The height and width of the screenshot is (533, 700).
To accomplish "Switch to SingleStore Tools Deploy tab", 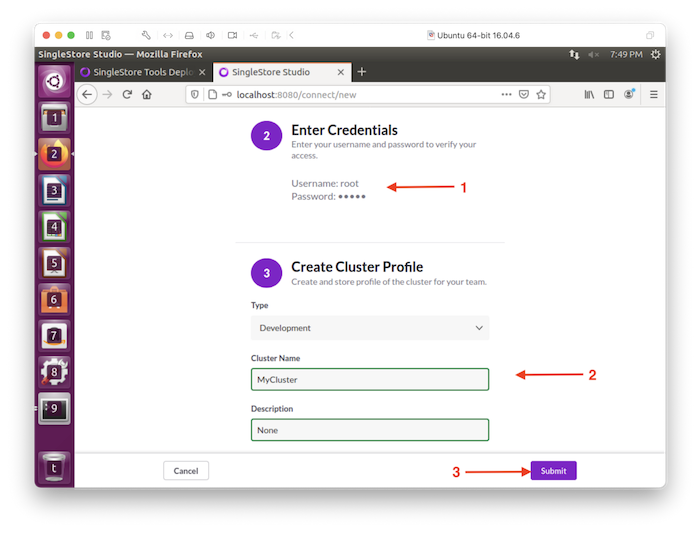I will 143,72.
